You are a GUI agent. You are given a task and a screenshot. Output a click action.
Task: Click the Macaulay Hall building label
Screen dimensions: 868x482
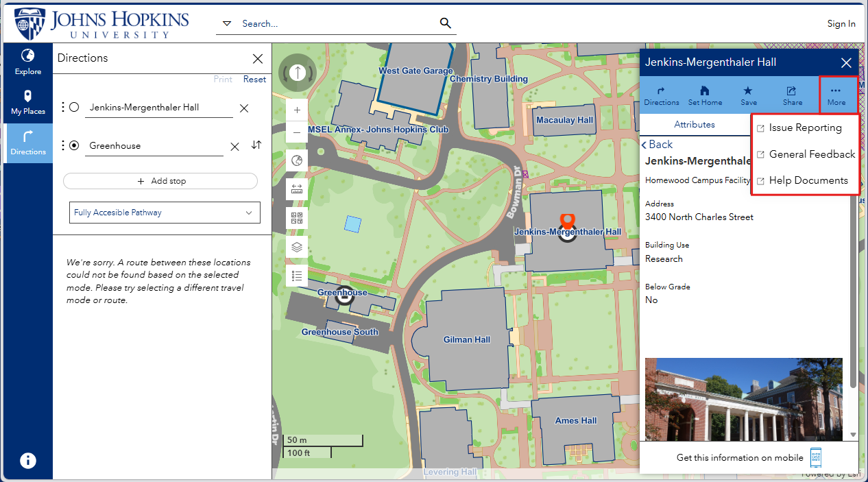565,120
